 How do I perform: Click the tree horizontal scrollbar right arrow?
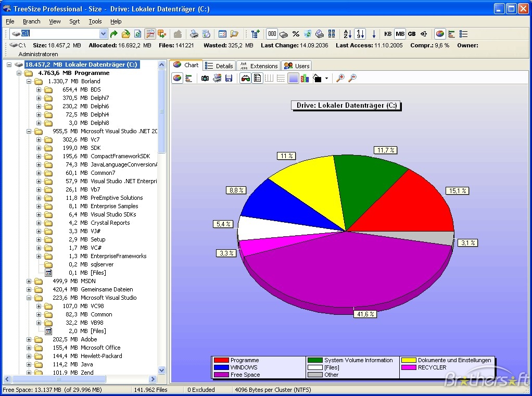click(x=153, y=379)
